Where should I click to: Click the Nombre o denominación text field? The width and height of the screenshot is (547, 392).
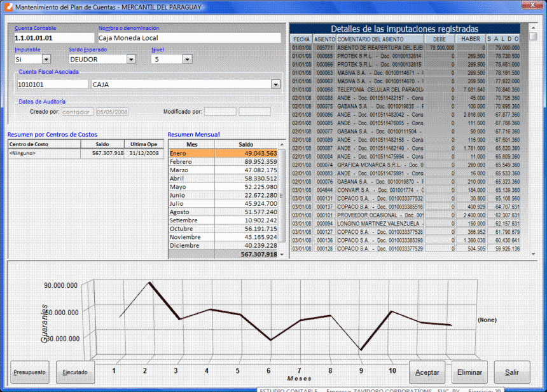pyautogui.click(x=189, y=38)
